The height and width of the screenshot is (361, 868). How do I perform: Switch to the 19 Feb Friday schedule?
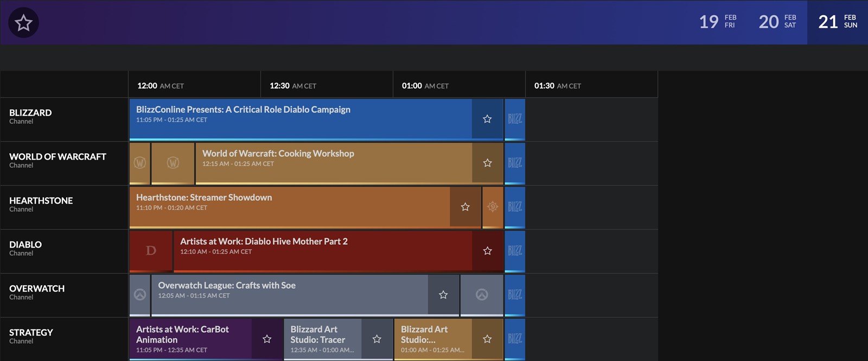click(718, 22)
